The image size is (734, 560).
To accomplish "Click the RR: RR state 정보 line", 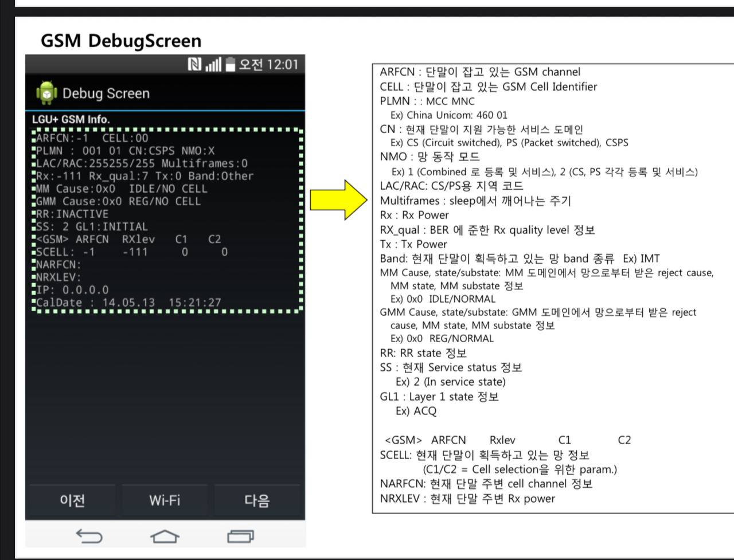I will [x=423, y=353].
